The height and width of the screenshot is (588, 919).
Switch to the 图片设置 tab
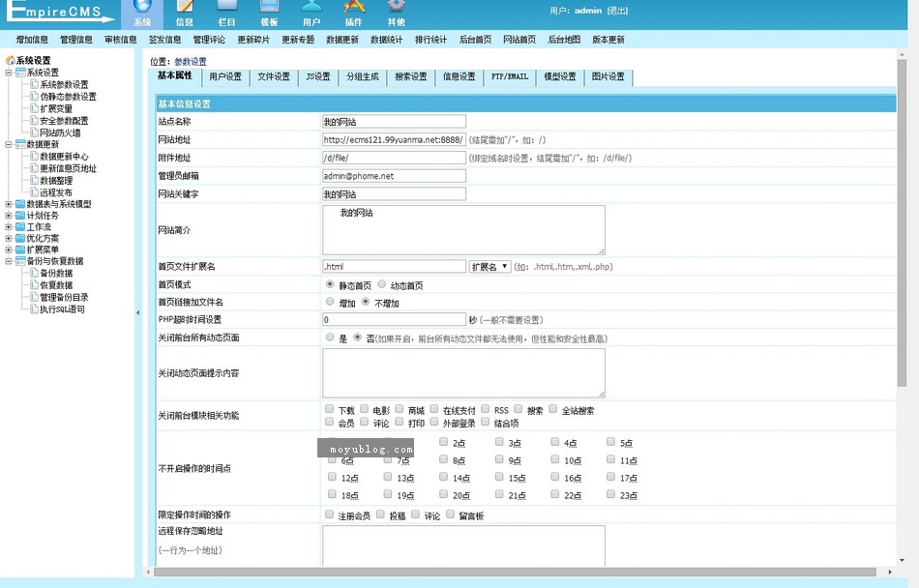tap(608, 76)
